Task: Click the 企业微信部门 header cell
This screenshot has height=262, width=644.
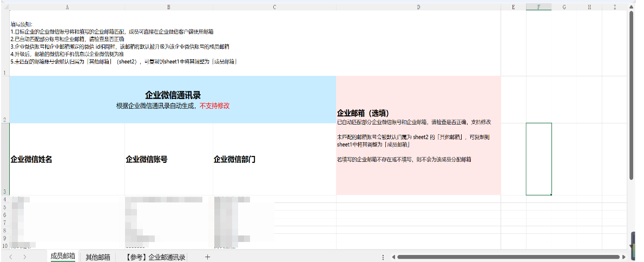Action: point(274,159)
